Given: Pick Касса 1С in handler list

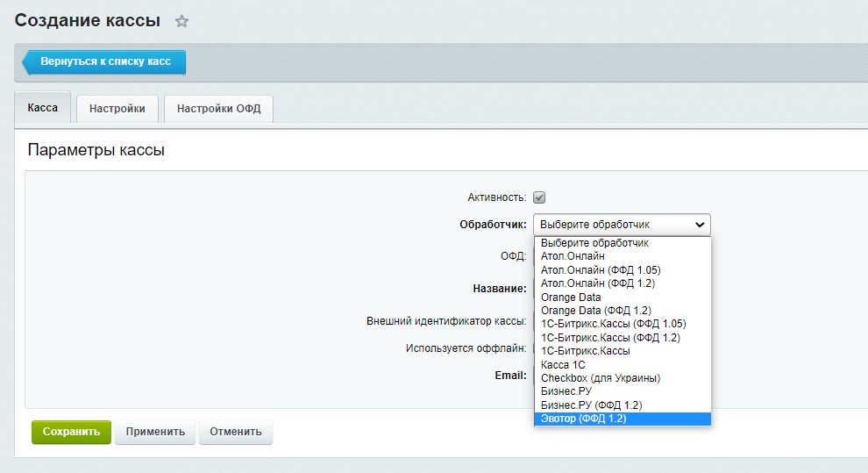Looking at the screenshot, I should (x=563, y=364).
